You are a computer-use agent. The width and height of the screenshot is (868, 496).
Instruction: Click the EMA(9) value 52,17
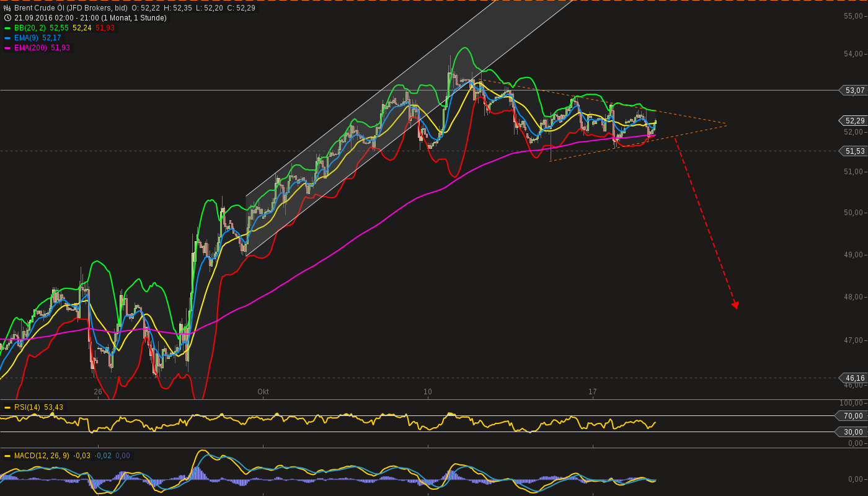pyautogui.click(x=51, y=38)
